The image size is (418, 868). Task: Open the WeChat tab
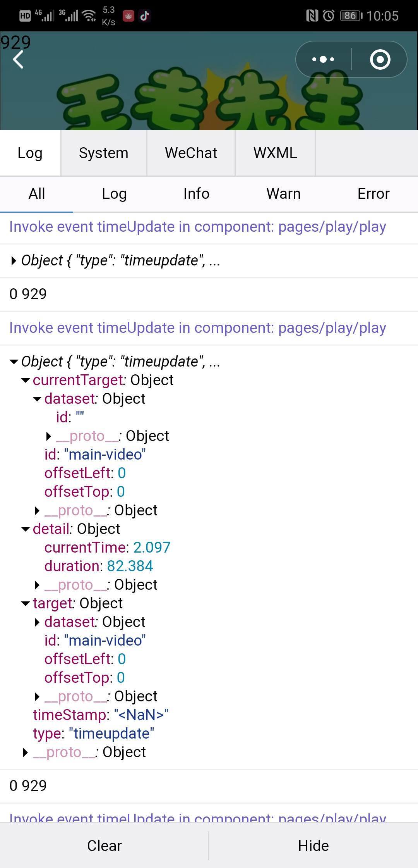(x=191, y=153)
